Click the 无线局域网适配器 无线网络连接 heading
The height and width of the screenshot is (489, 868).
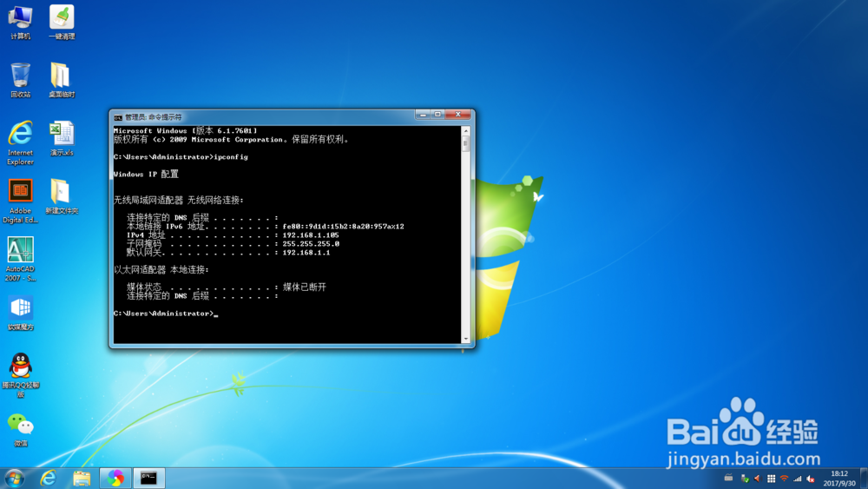(x=178, y=201)
